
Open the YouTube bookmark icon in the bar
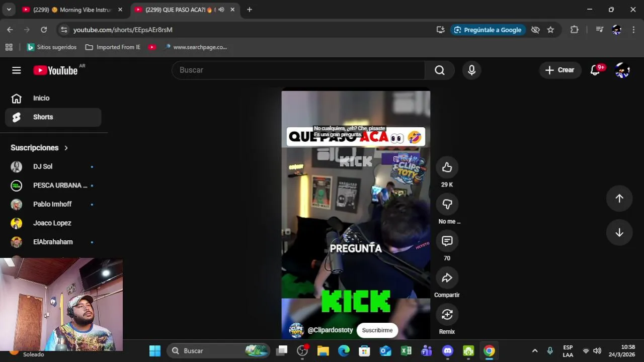pos(152,47)
